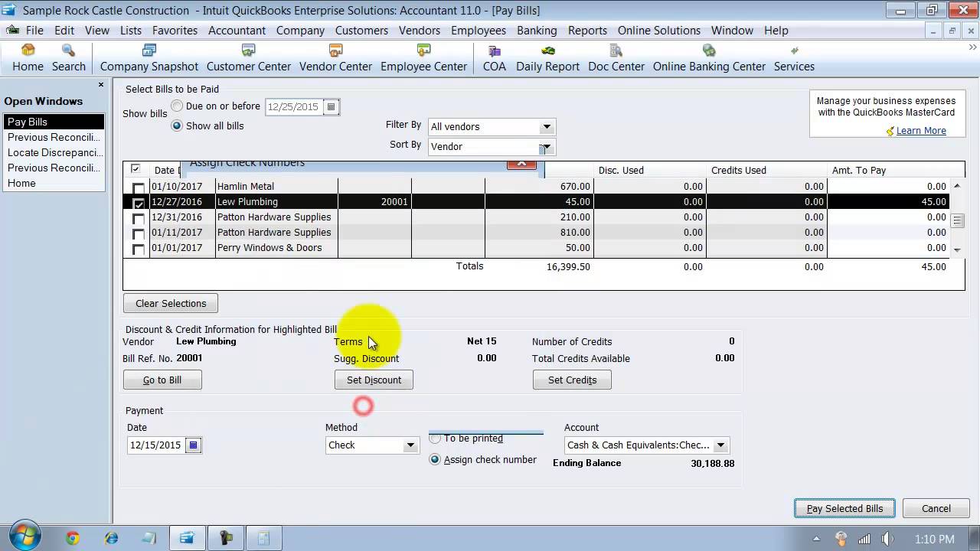Screen dimensions: 980x551
Task: Close the Assign Check Numbers dialog
Action: tap(521, 163)
